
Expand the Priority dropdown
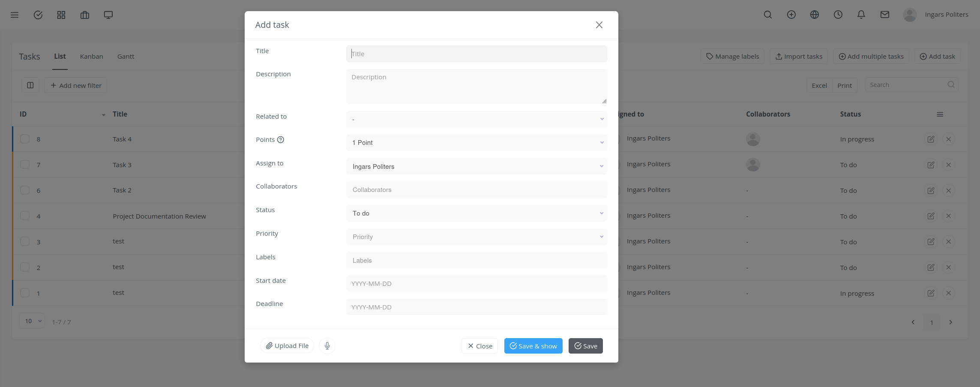tap(476, 237)
